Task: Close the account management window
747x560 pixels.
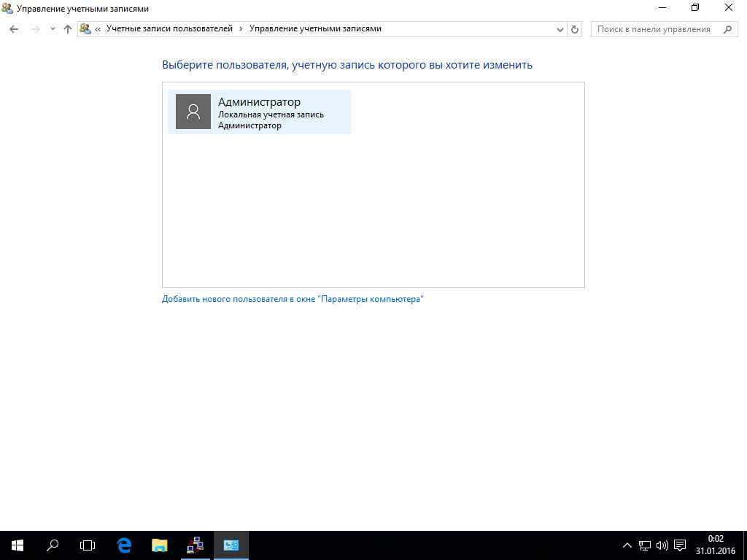Action: click(x=729, y=7)
